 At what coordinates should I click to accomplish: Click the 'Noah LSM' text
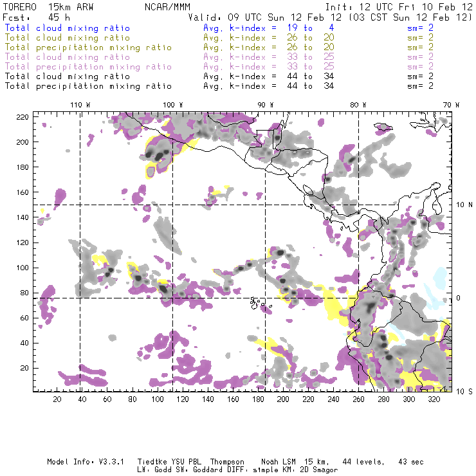pos(279,462)
